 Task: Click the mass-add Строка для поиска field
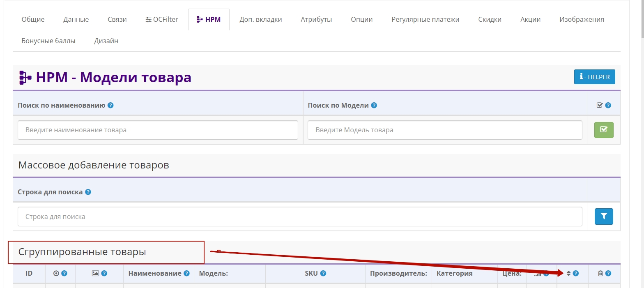coord(300,217)
